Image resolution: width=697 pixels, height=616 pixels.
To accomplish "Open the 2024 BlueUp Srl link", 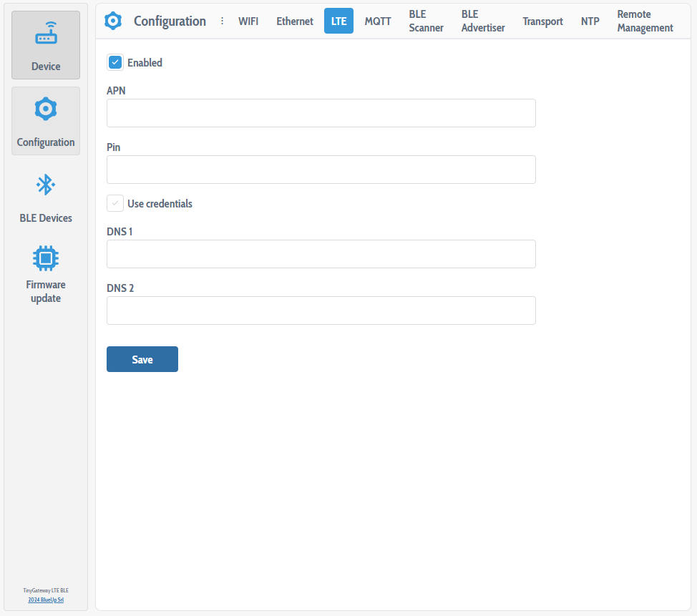I will tap(46, 600).
